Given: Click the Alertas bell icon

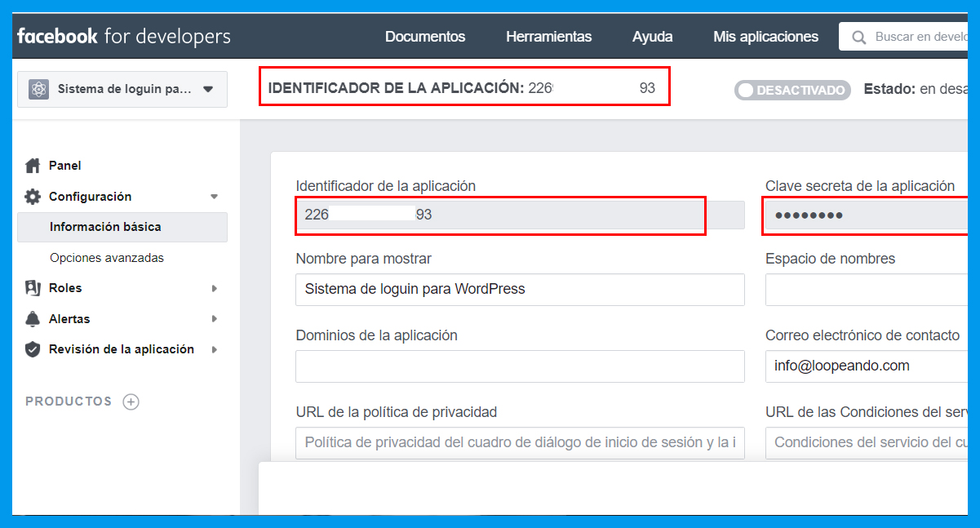Looking at the screenshot, I should pos(33,319).
